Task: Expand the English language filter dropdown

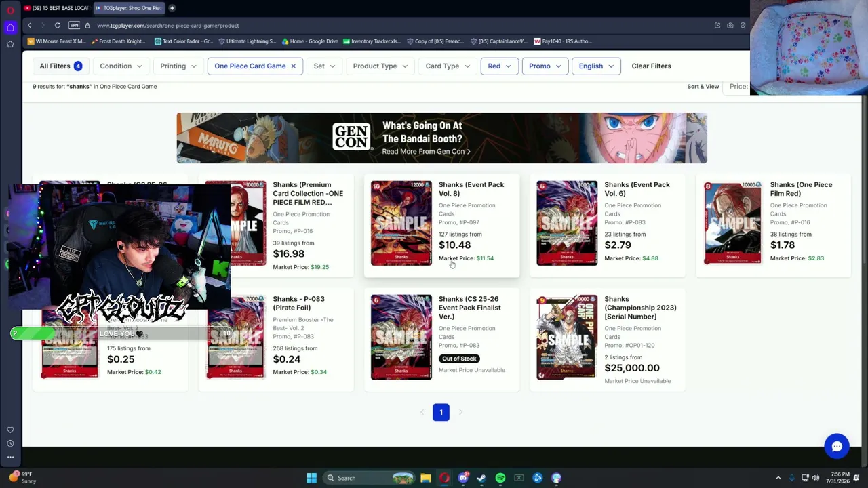Action: 596,66
